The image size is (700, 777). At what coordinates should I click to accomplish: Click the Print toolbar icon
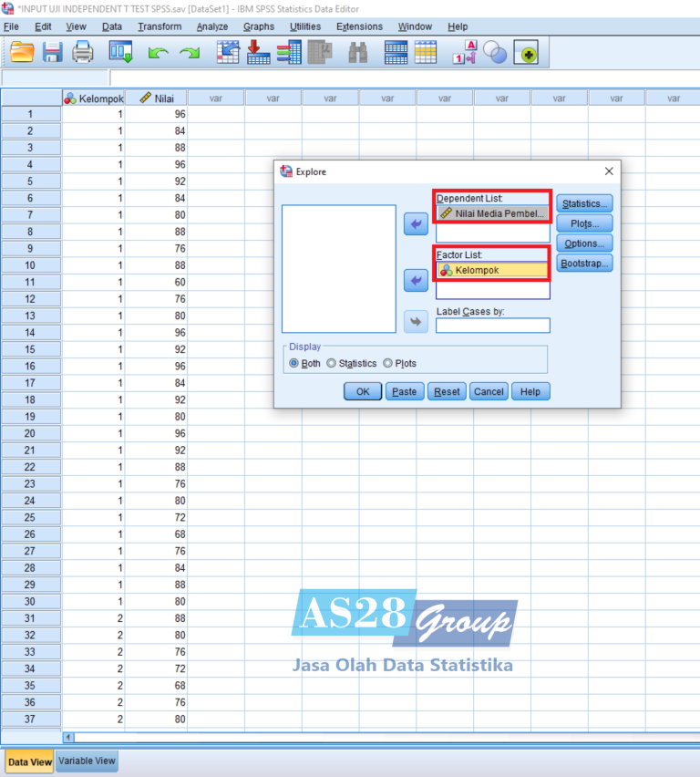click(83, 53)
